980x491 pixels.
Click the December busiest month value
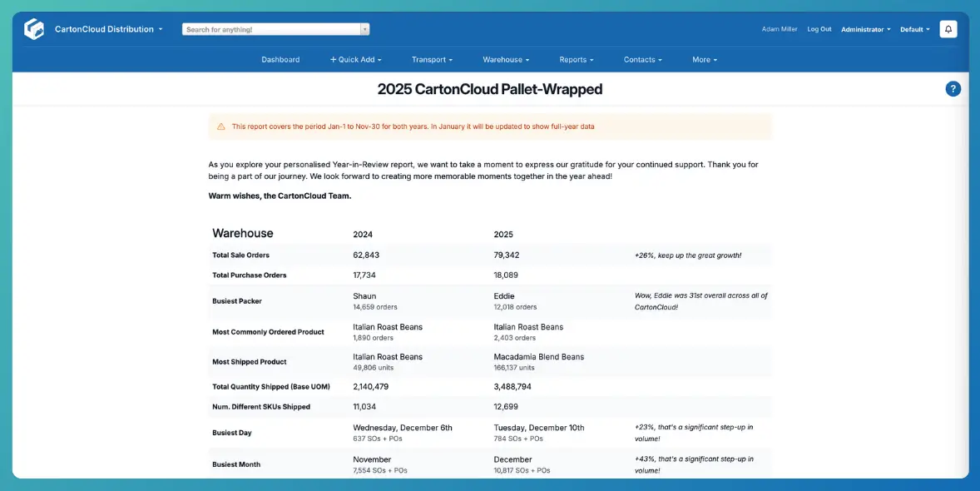pos(512,459)
